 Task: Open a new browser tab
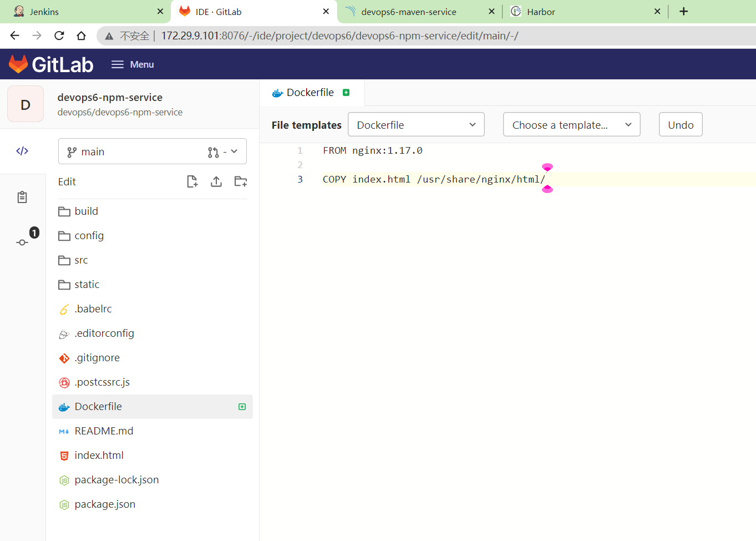pos(684,11)
